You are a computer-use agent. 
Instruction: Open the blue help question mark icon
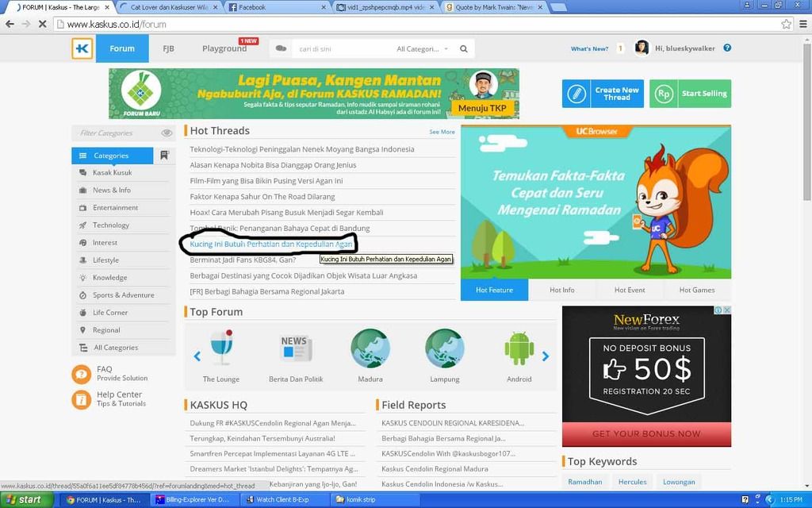coord(727,48)
